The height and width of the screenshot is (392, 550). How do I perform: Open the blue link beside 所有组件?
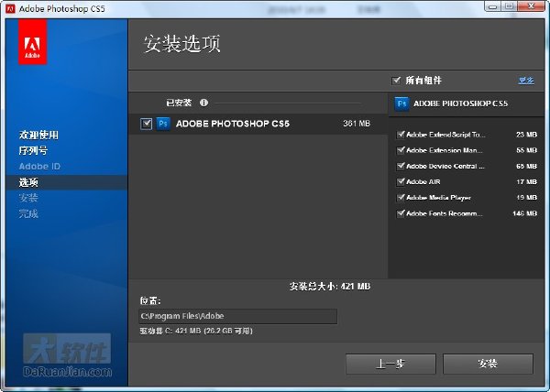[x=526, y=81]
